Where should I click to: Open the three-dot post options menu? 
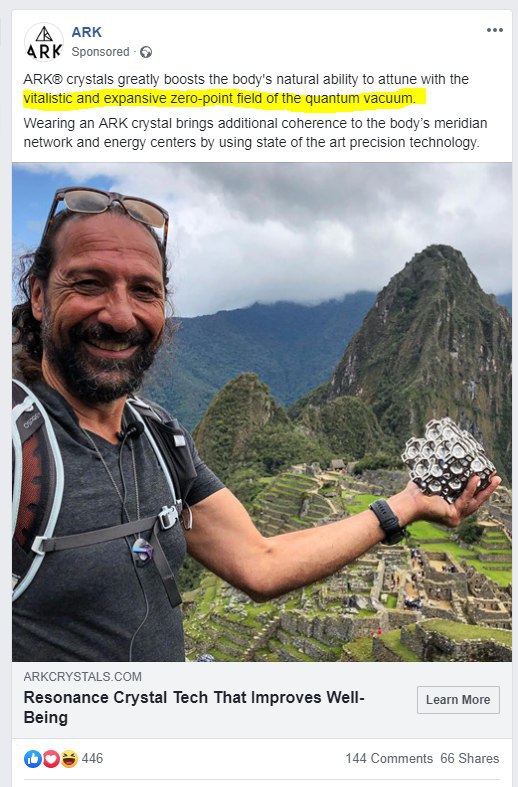coord(494,30)
